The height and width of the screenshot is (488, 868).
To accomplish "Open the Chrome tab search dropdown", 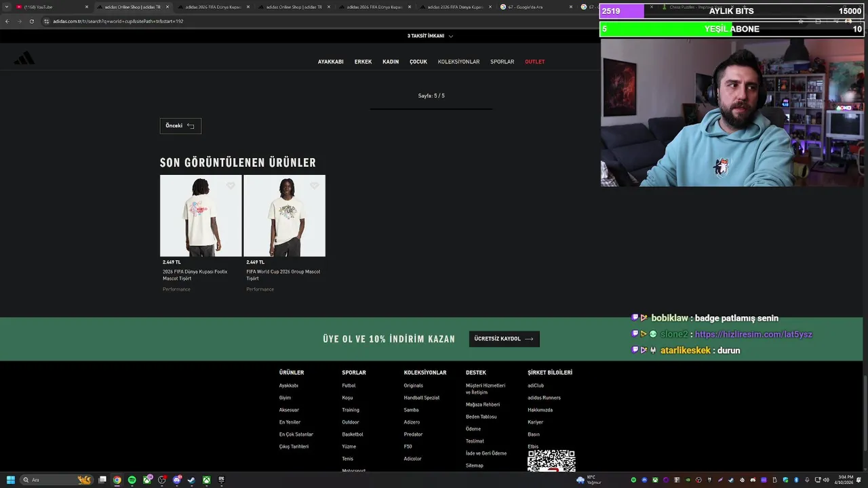I will pyautogui.click(x=7, y=7).
